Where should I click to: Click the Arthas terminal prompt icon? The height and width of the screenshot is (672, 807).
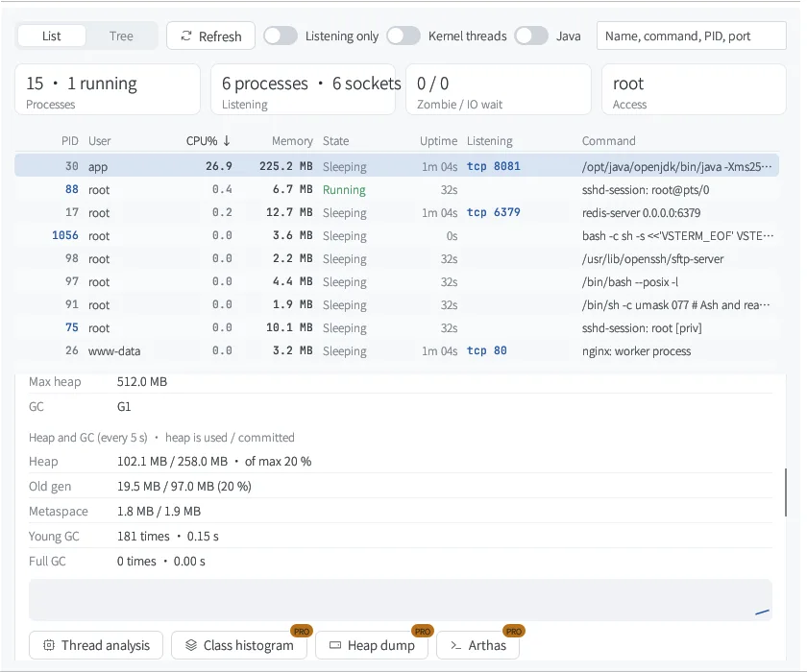(456, 645)
